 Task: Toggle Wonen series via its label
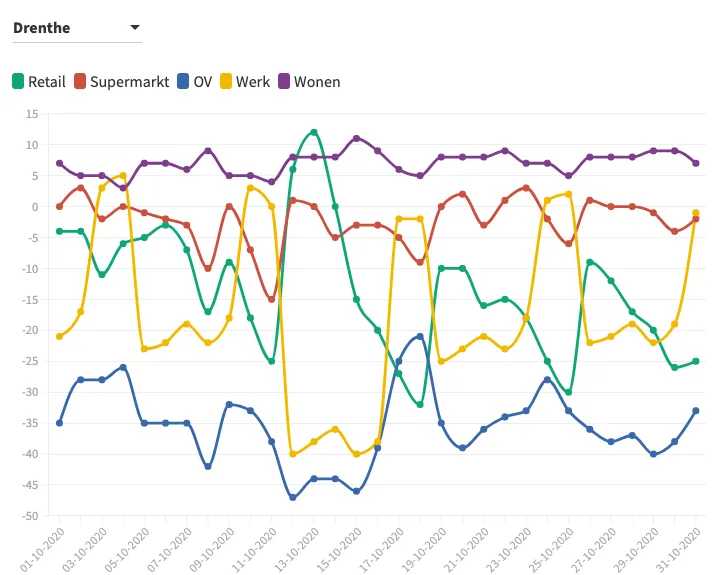[317, 82]
